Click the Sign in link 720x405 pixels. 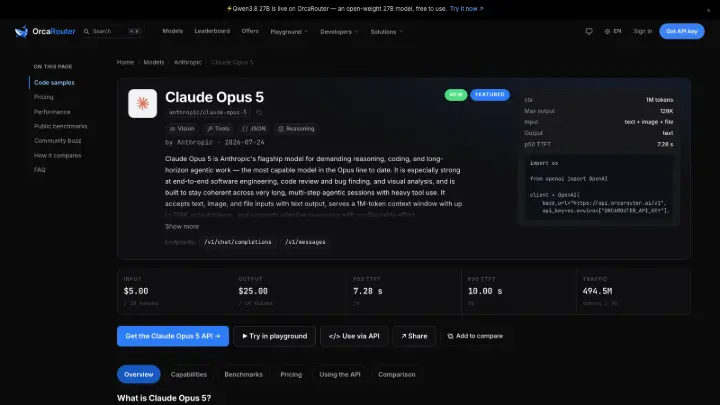(x=642, y=31)
